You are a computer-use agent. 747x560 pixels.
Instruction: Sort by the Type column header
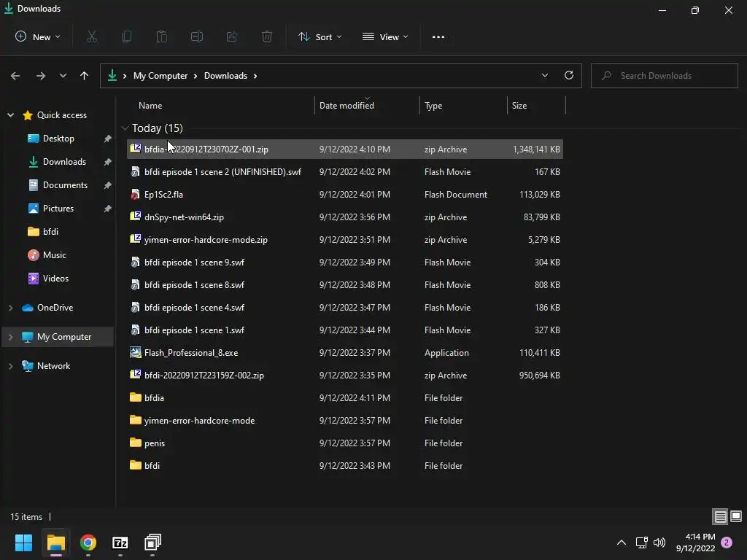(433, 105)
